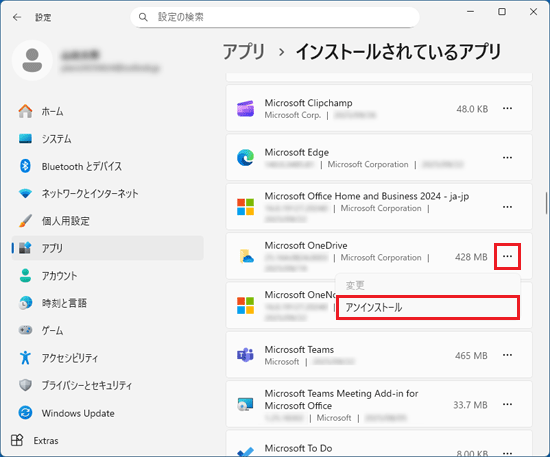Image resolution: width=550 pixels, height=457 pixels.
Task: Open more options for Microsoft Edge
Action: [507, 158]
